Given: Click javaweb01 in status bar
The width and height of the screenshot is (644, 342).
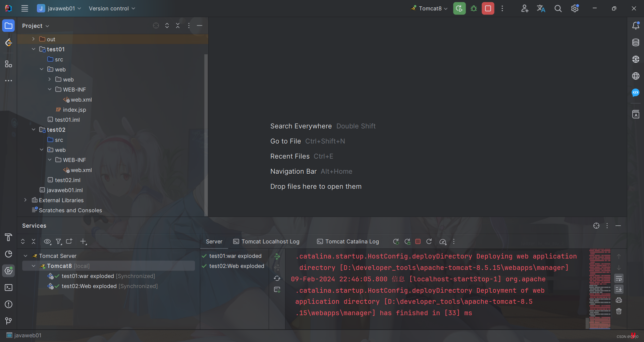Looking at the screenshot, I should coord(24,335).
